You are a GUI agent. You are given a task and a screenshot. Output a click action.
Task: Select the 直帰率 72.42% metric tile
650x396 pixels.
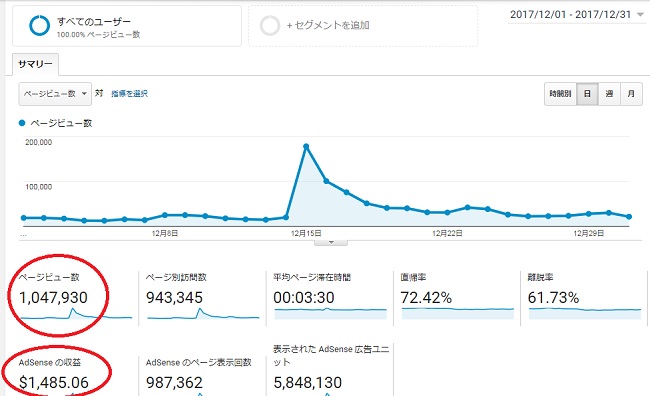[456, 297]
